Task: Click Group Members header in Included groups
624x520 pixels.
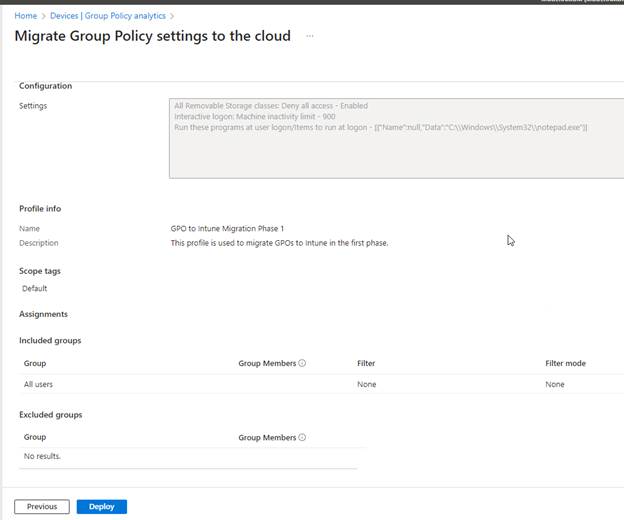Action: pyautogui.click(x=266, y=364)
